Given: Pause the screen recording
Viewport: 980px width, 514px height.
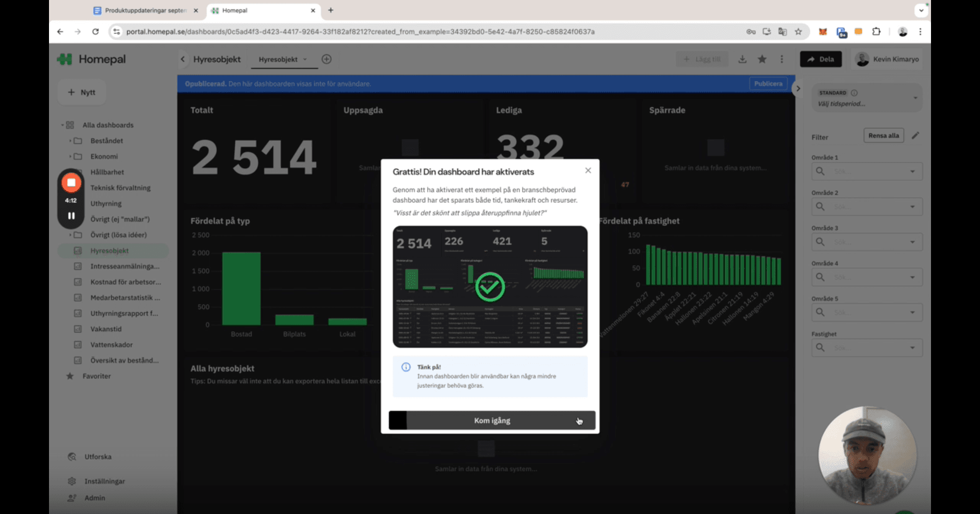Looking at the screenshot, I should pos(71,216).
